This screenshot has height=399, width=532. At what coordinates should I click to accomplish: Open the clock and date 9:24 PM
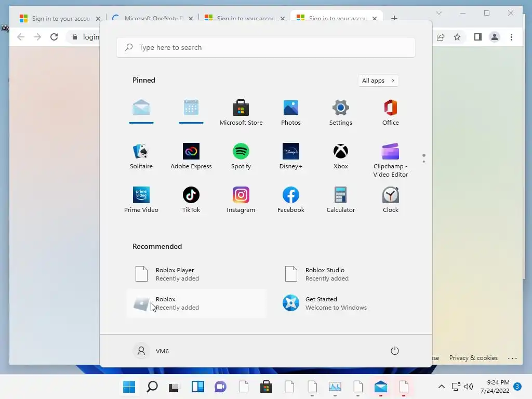[495, 387]
